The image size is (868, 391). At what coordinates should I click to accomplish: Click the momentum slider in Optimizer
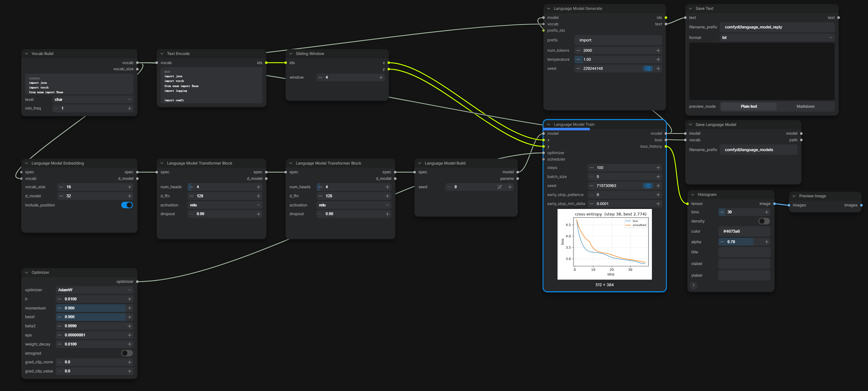click(95, 308)
